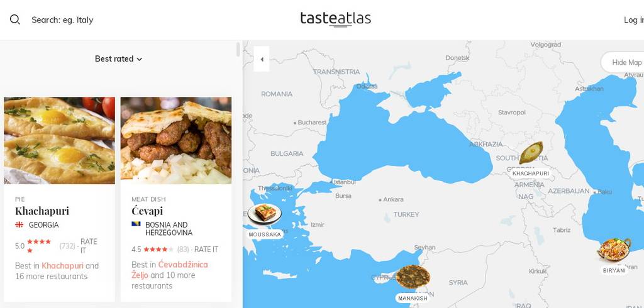Select the Biryani bowl marker on map
The width and height of the screenshot is (644, 308).
614,250
